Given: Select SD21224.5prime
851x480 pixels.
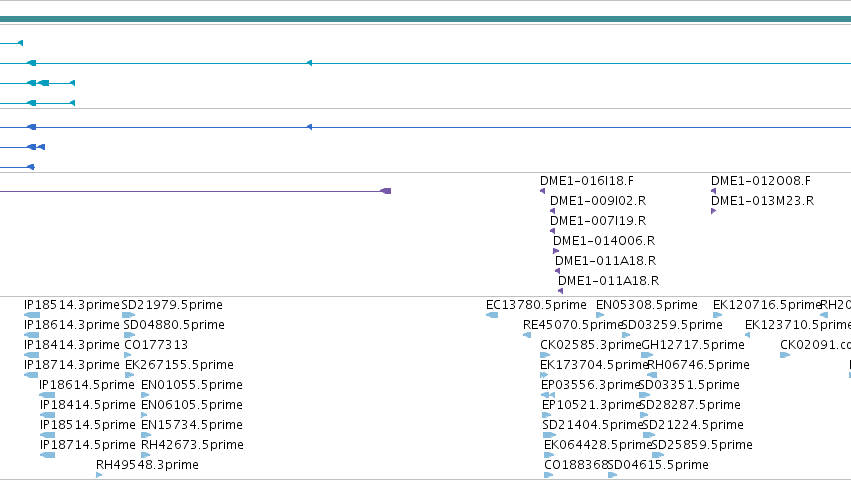Looking at the screenshot, I should point(694,425).
